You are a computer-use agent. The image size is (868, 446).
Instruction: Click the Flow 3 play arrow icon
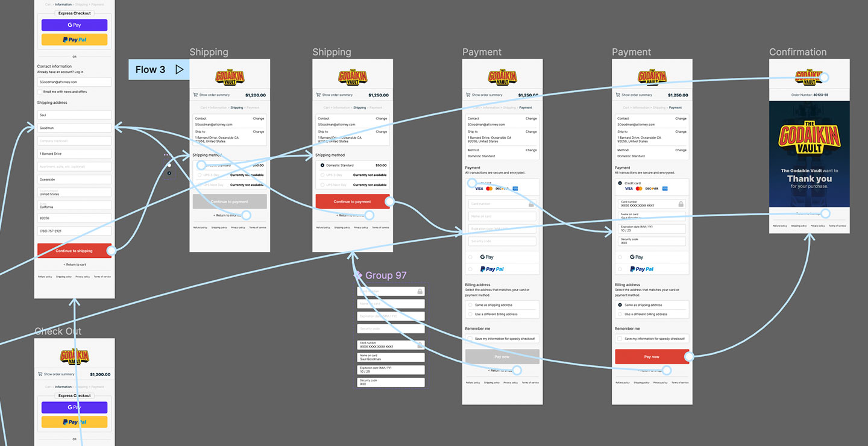[179, 69]
